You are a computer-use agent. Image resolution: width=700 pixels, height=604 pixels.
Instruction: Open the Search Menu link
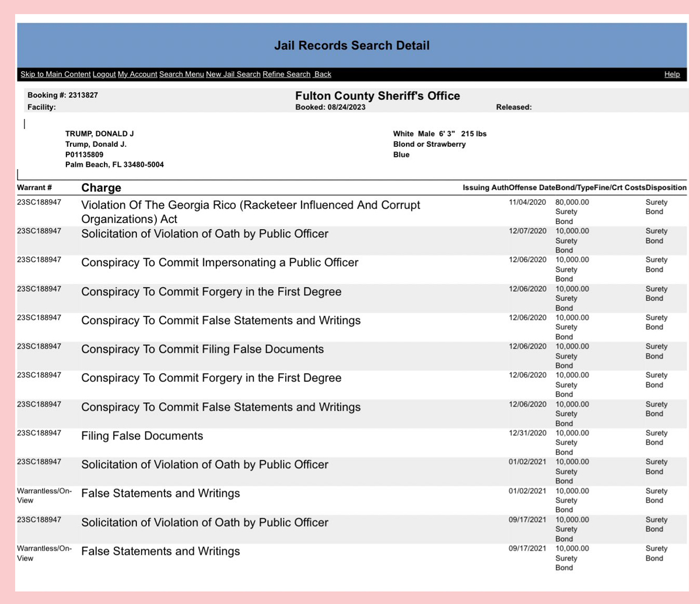181,75
